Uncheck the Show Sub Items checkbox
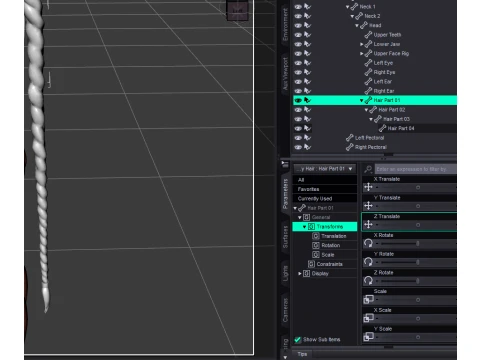The image size is (480, 360). tap(298, 339)
